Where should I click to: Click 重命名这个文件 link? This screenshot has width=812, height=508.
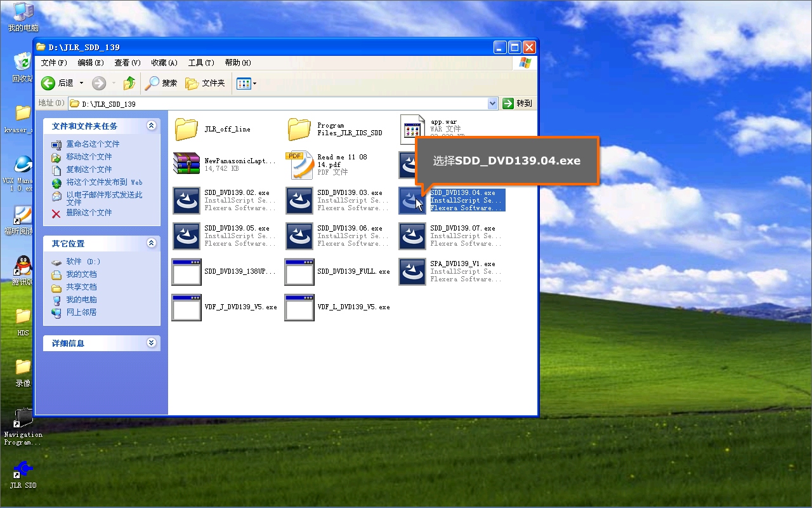[x=93, y=144]
